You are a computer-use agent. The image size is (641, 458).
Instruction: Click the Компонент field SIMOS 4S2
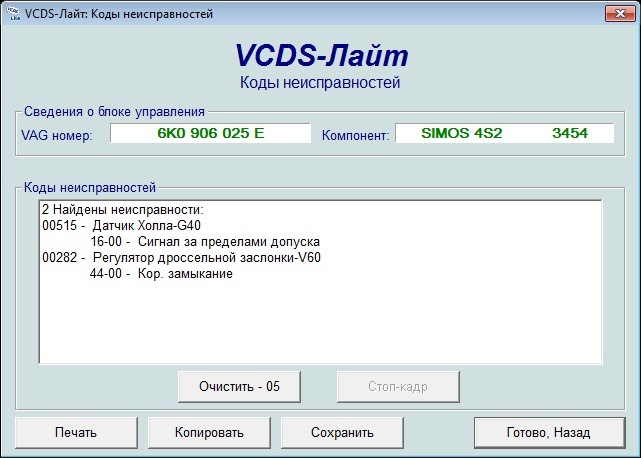(x=504, y=133)
